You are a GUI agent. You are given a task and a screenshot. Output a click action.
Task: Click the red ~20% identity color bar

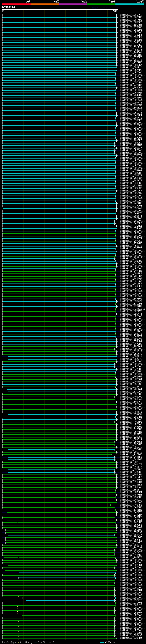(x=16, y=4)
